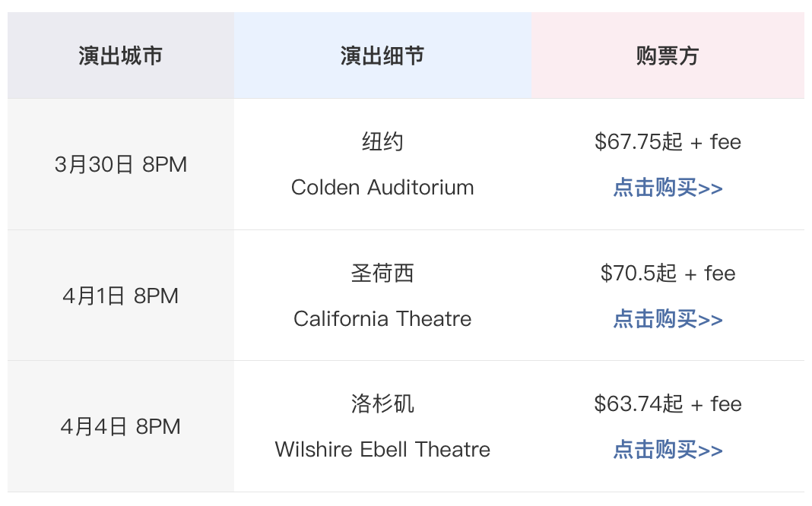This screenshot has height=506, width=812.
Task: Click the 洛杉矶 city name
Action: pyautogui.click(x=382, y=403)
